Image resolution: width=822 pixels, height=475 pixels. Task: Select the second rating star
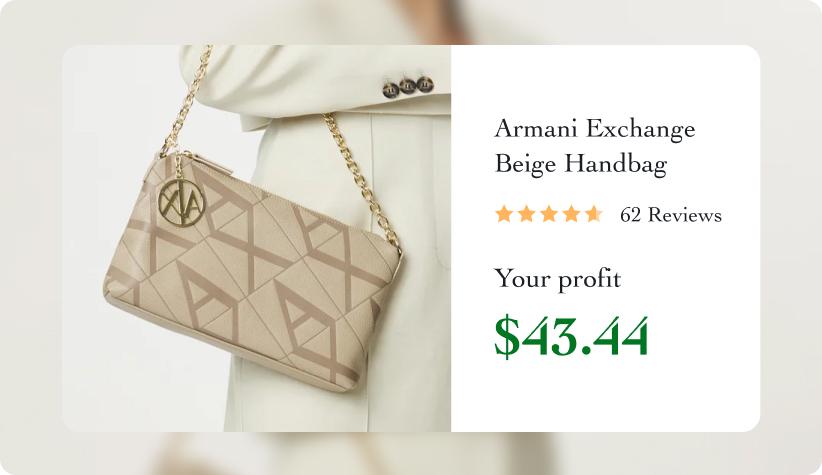[x=526, y=214]
